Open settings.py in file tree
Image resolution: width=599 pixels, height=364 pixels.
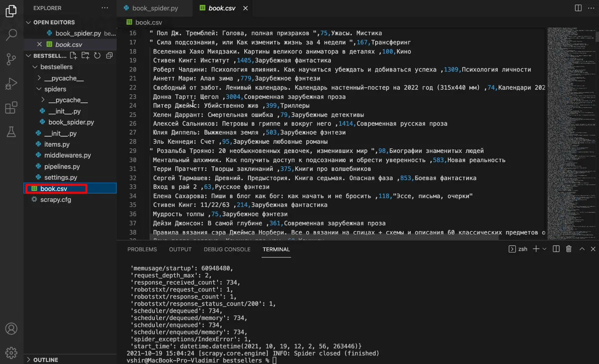(60, 178)
